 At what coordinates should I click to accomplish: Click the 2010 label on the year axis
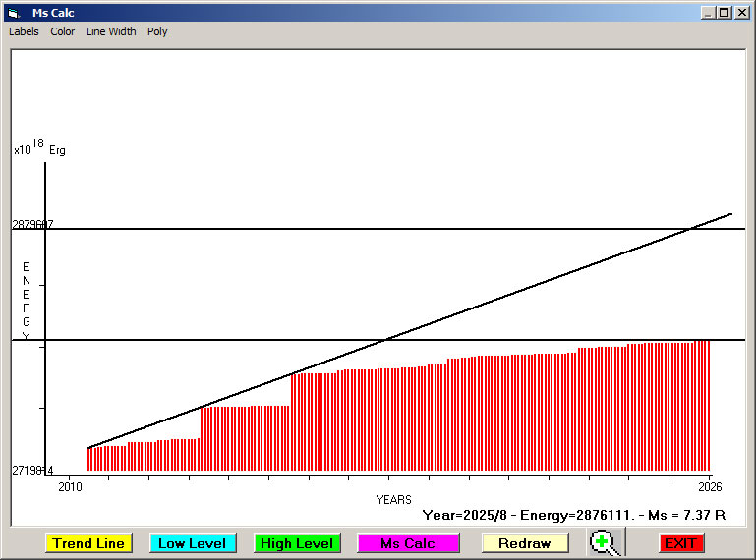click(71, 486)
